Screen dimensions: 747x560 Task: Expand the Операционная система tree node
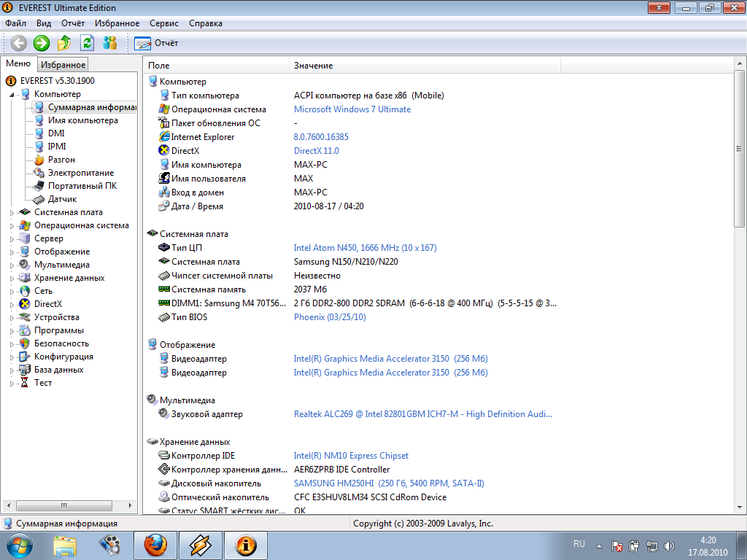pos(12,226)
